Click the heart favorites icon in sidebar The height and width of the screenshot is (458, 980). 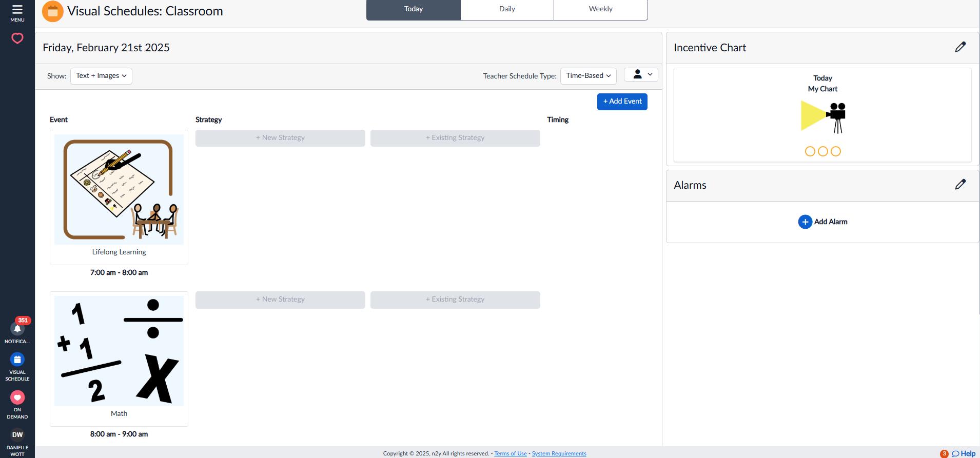(x=17, y=38)
